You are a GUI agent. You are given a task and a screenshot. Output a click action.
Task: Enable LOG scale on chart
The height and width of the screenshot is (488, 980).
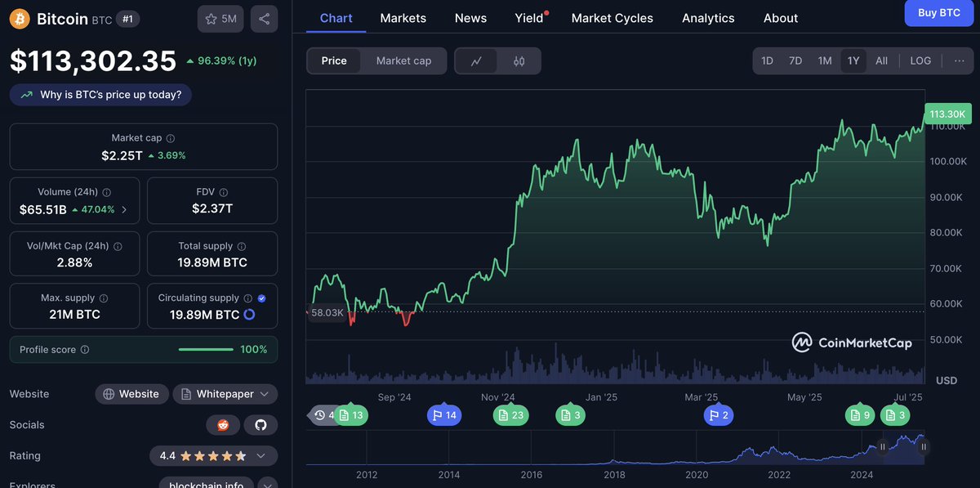(920, 60)
